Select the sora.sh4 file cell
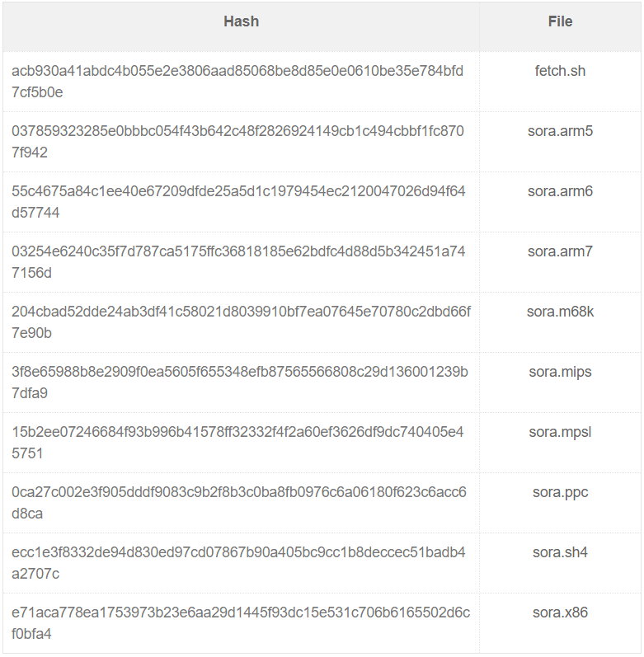 coord(560,552)
